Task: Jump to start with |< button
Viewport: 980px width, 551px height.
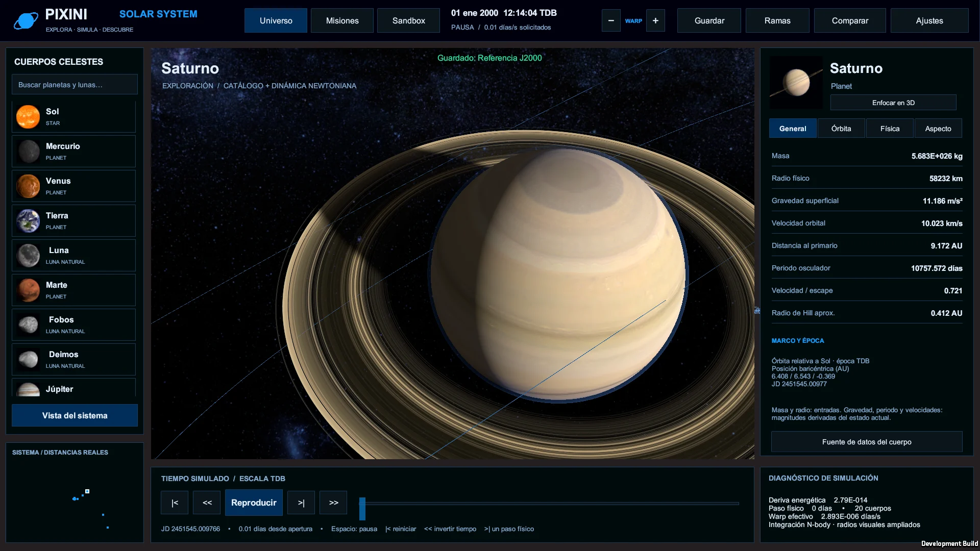Action: point(175,503)
